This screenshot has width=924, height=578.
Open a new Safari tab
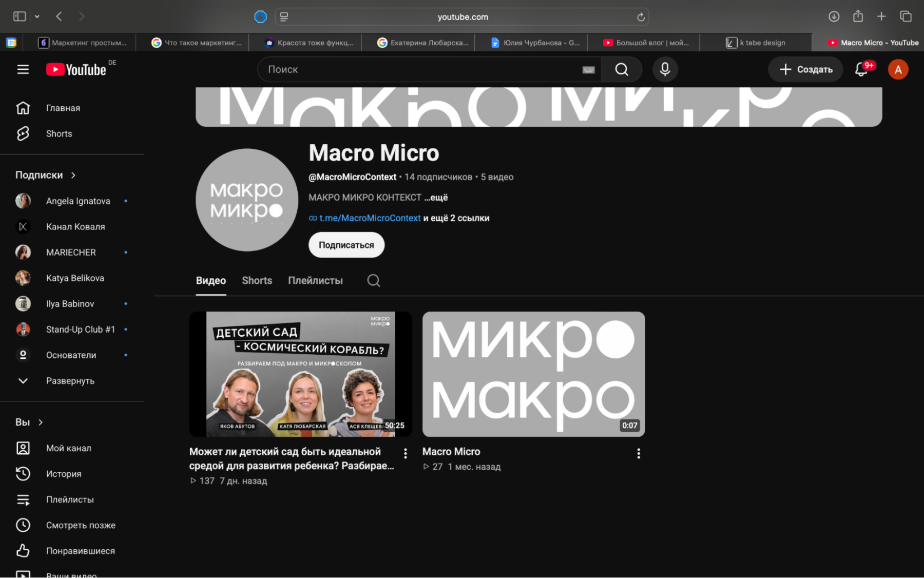click(881, 16)
